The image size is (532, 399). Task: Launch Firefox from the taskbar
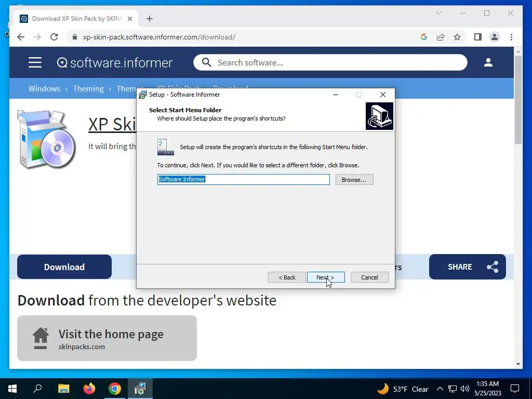(89, 389)
